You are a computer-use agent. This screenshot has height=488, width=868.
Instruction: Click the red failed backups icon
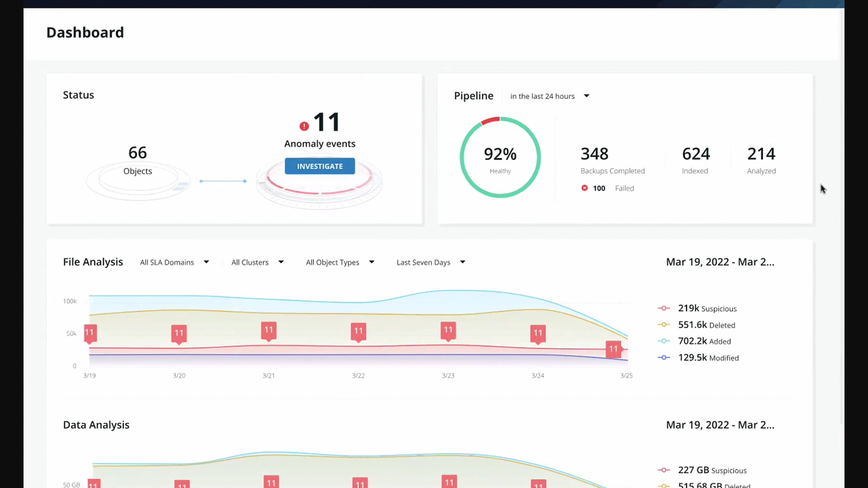click(584, 188)
